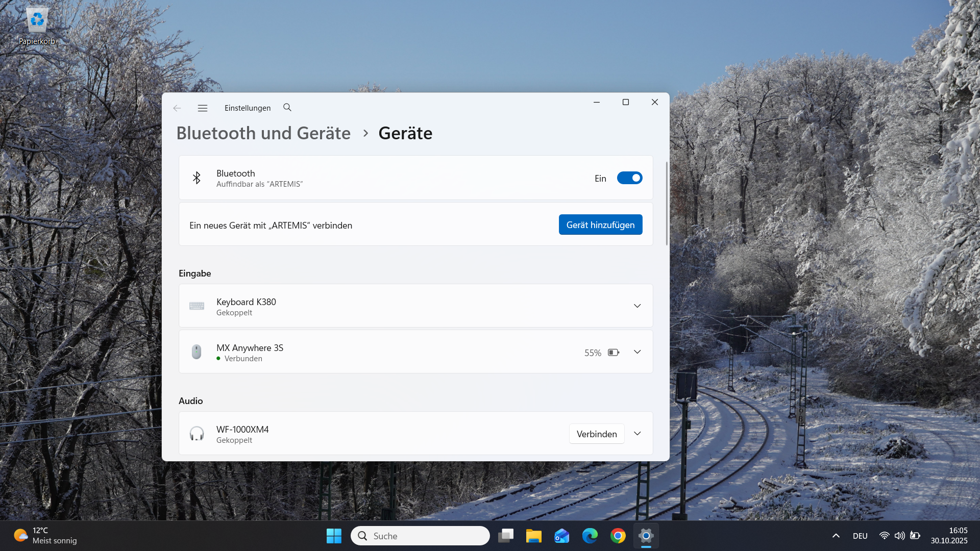
Task: Turn off the Bluetooth toggle
Action: [x=630, y=178]
